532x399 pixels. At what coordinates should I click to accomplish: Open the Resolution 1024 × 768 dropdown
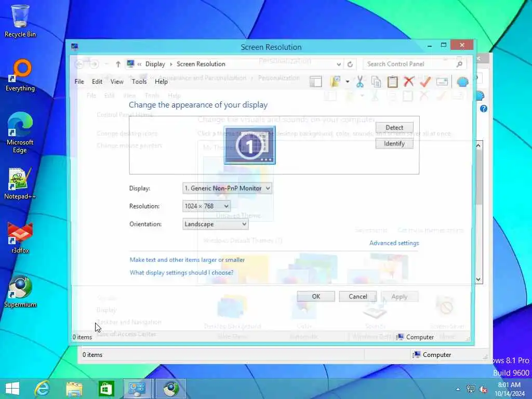(x=206, y=206)
